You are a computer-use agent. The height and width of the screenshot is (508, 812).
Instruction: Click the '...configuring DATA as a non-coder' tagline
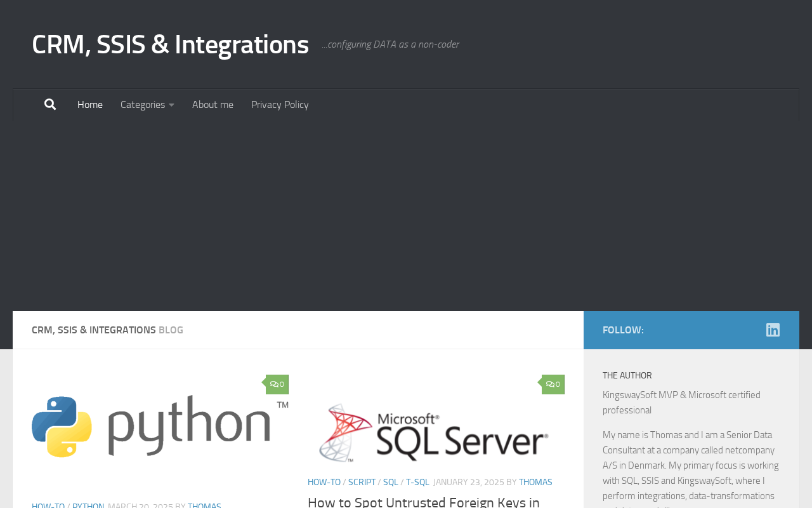tap(390, 44)
